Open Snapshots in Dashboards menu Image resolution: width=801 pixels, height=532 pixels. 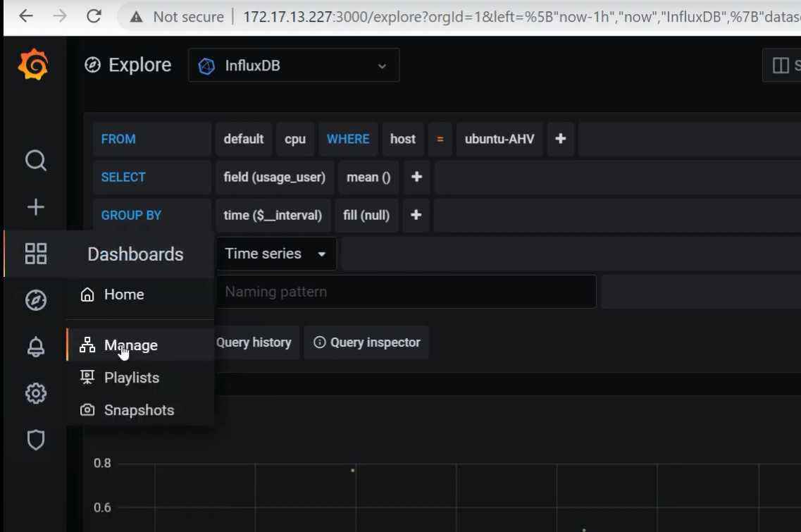click(139, 410)
